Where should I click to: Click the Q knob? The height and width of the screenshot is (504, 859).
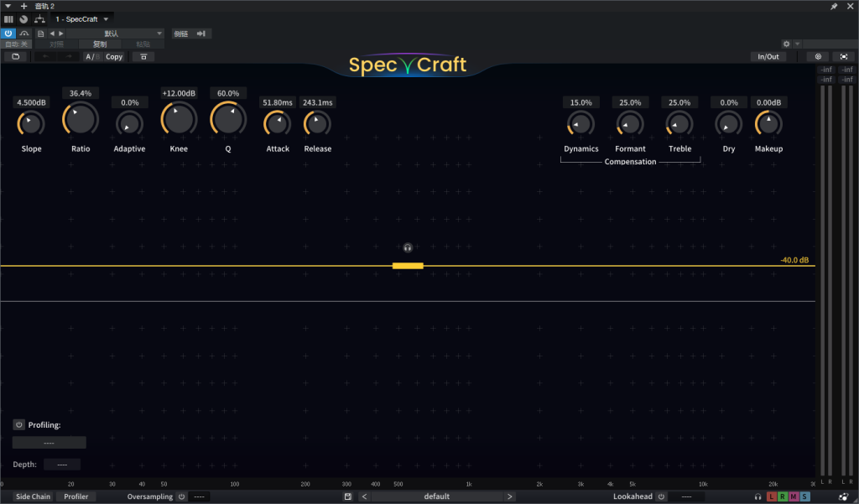point(228,118)
